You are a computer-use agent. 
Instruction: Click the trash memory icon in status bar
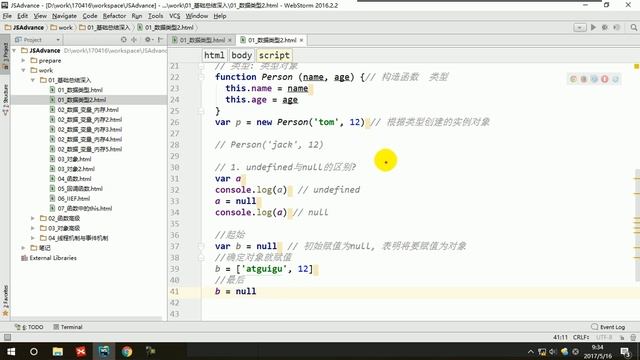[633, 337]
